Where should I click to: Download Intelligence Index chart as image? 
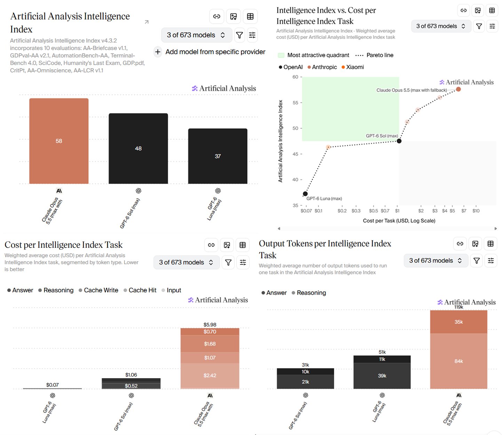[x=234, y=16]
